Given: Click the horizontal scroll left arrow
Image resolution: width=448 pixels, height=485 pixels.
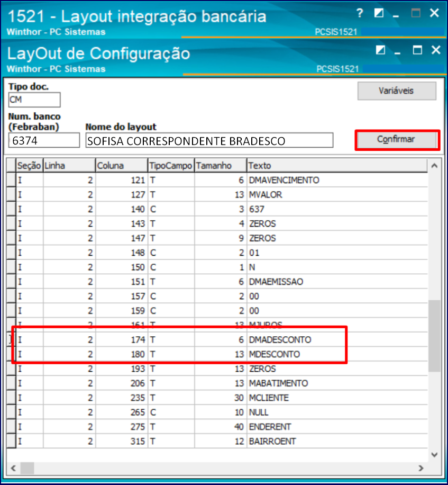Looking at the screenshot, I should pos(13,468).
